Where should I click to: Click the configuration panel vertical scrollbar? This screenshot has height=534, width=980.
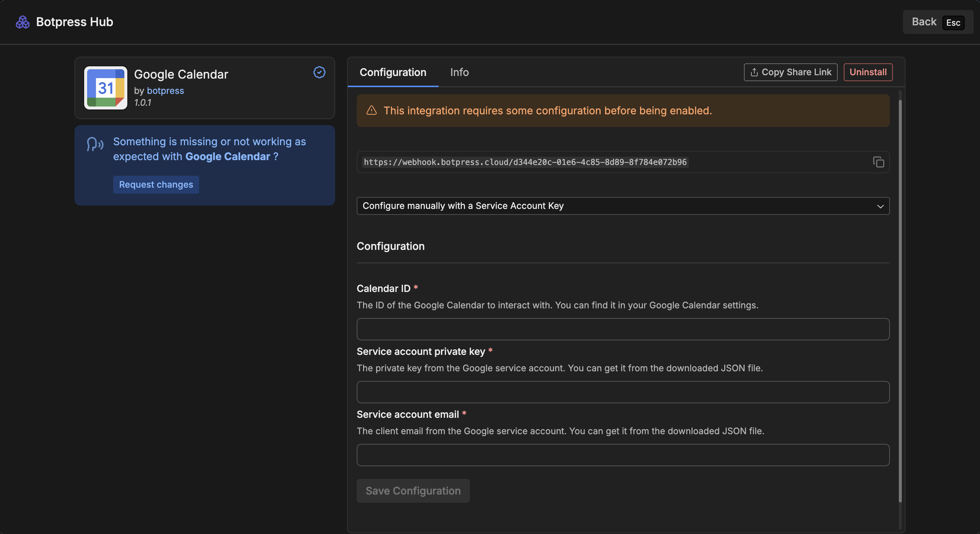900,301
